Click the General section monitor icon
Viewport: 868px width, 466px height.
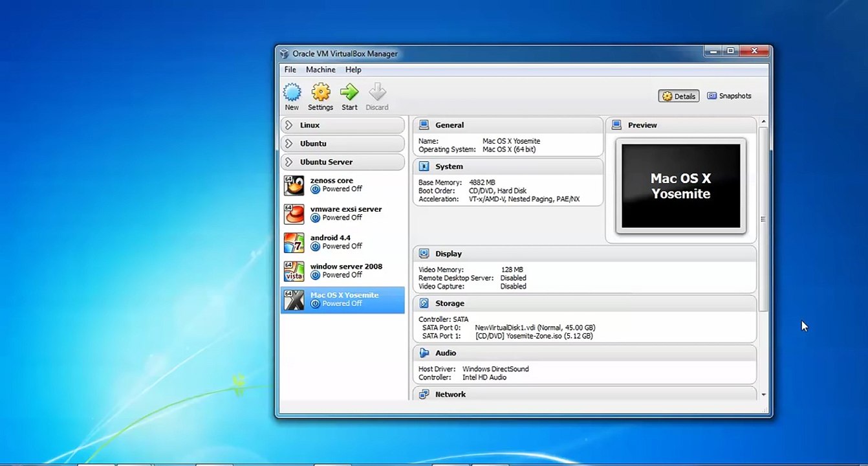coord(424,125)
